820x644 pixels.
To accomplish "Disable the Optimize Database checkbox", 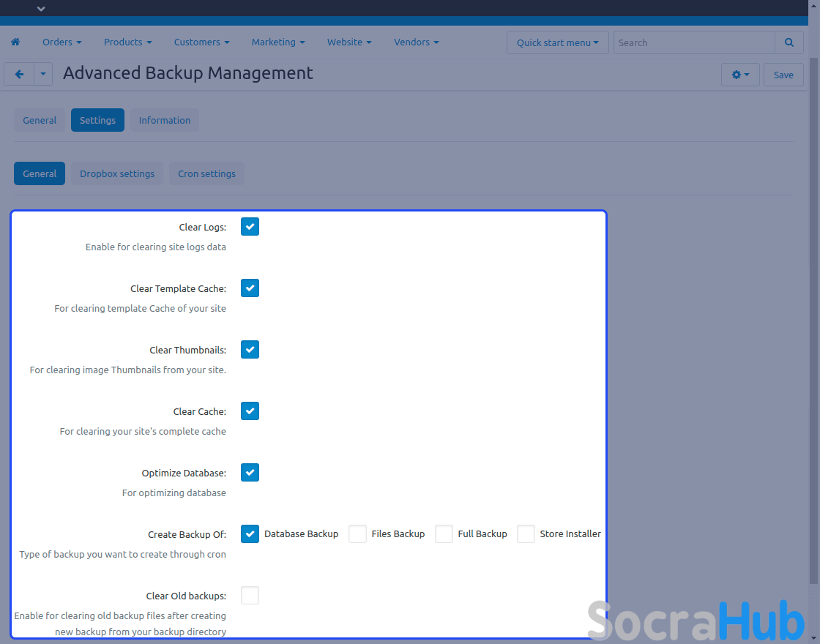I will (x=250, y=473).
